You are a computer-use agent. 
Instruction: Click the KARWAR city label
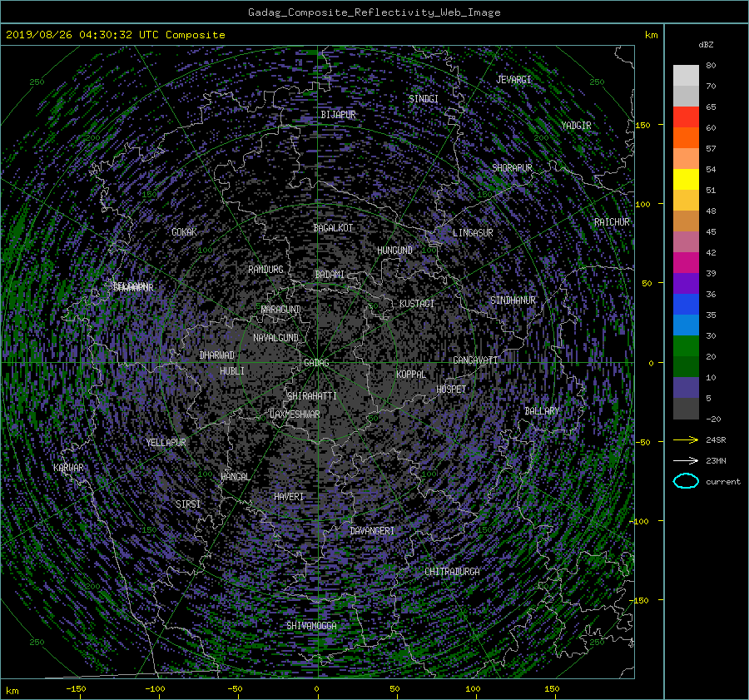coord(68,467)
